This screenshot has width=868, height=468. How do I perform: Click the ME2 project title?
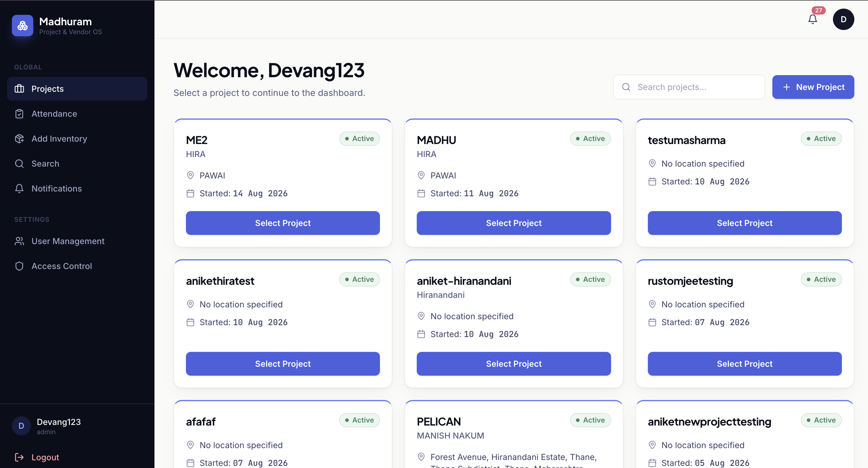click(197, 140)
